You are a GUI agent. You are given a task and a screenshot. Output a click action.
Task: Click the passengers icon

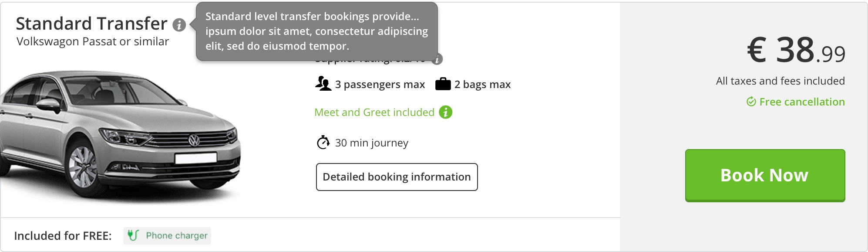click(x=323, y=83)
